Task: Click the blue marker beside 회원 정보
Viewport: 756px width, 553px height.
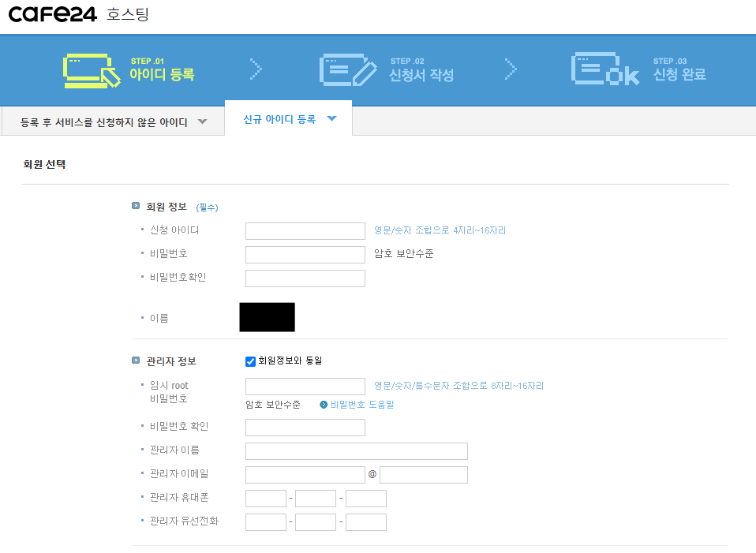Action: tap(135, 204)
